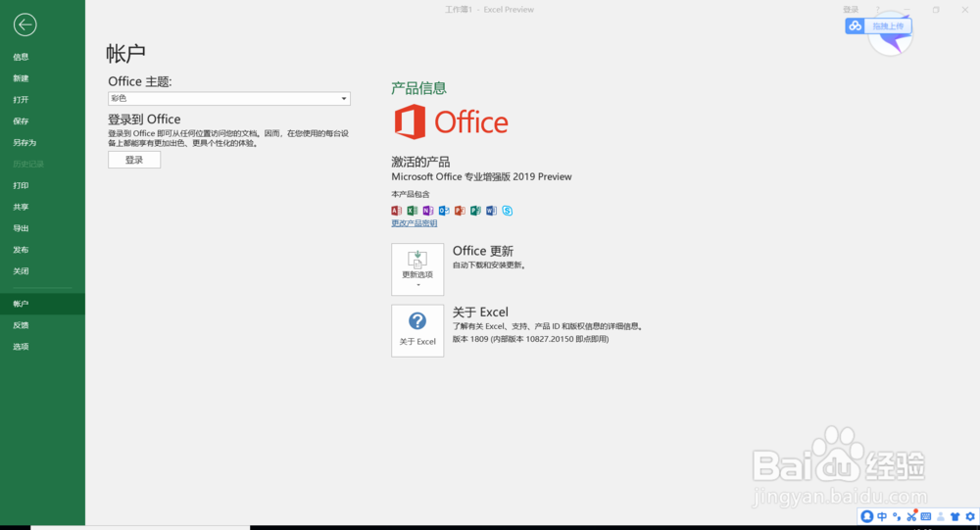Image resolution: width=980 pixels, height=530 pixels.
Task: Click the scissors screenshot icon
Action: (x=911, y=516)
